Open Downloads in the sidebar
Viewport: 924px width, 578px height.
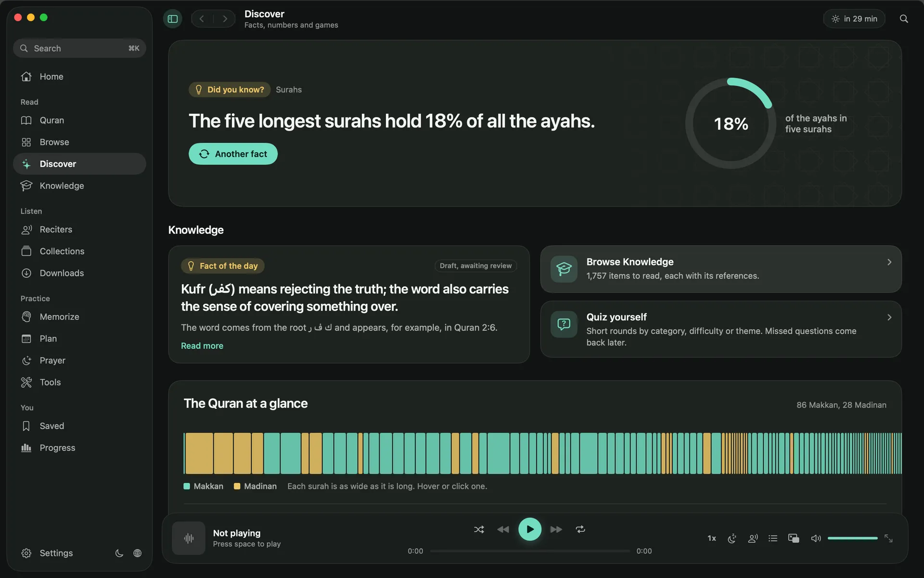(79, 273)
